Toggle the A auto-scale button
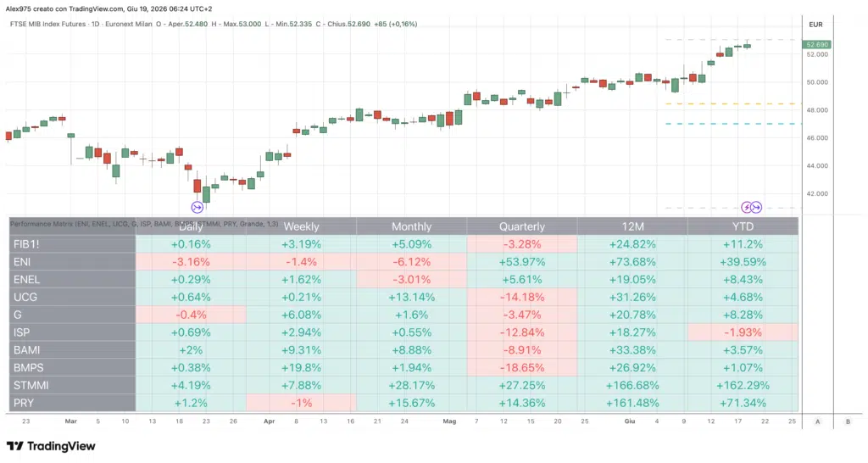Screen dimensions: 868x463 tap(818, 421)
